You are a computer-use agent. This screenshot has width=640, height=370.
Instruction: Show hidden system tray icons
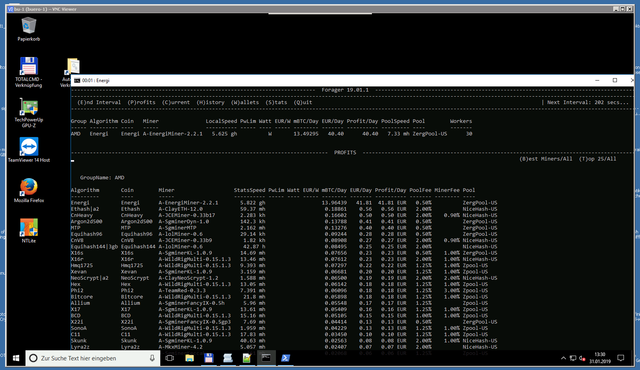563,358
